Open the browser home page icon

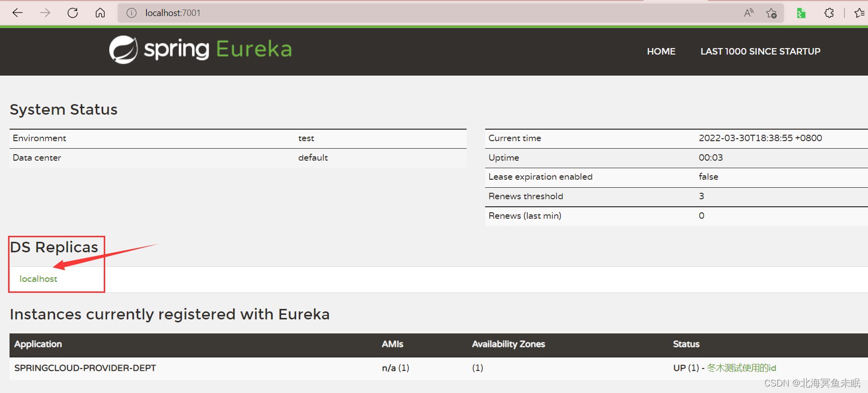100,13
